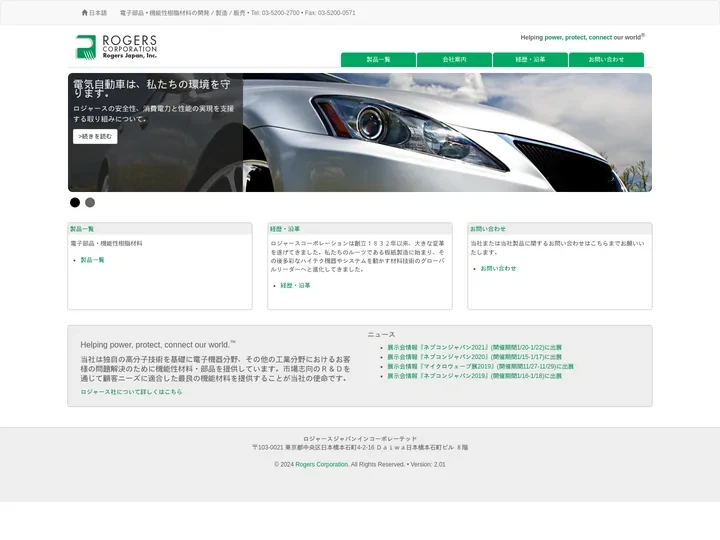The width and height of the screenshot is (720, 540).
Task: Click the Tel: 03-5200-2700 header text
Action: pos(275,13)
